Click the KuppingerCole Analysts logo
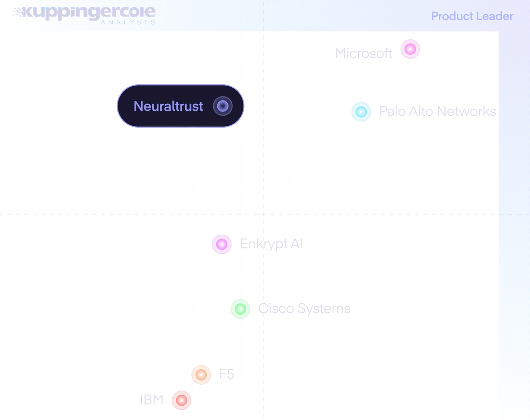The image size is (530, 420). pos(84,15)
